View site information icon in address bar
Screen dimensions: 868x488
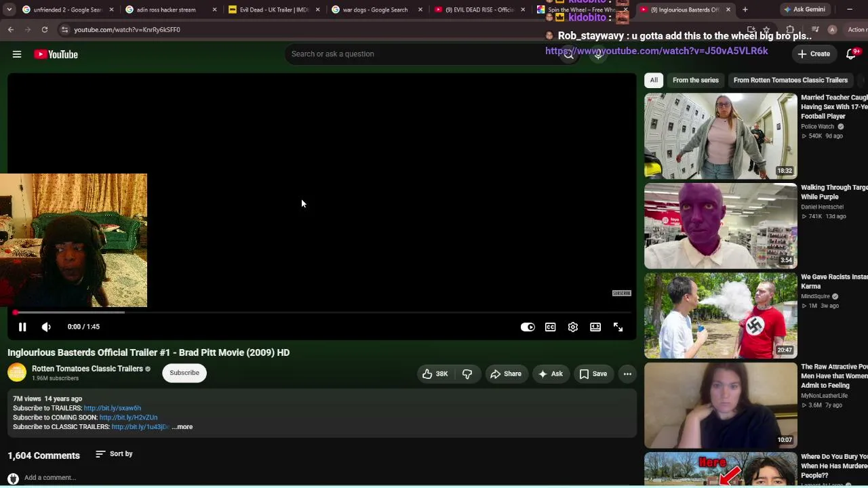64,30
